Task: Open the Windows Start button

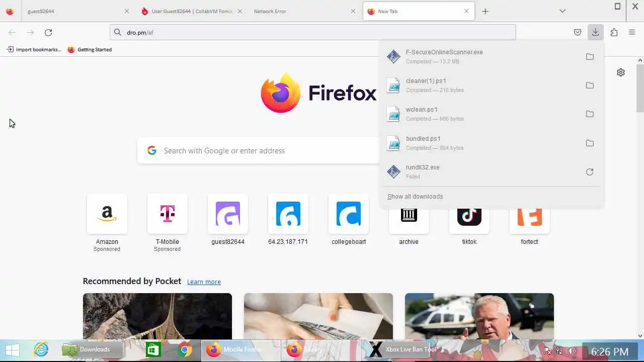Action: pyautogui.click(x=13, y=350)
